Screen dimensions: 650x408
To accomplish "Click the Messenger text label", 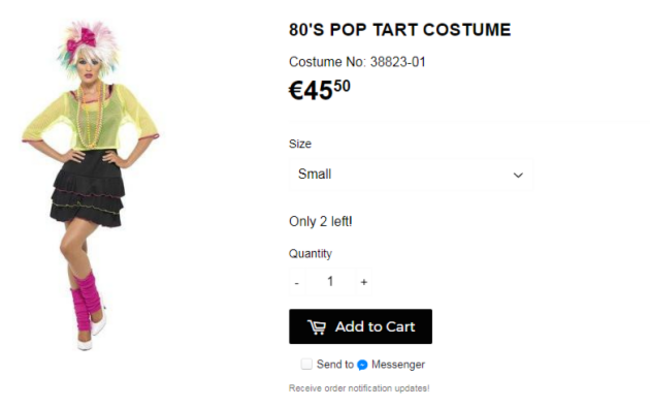I will pos(398,364).
